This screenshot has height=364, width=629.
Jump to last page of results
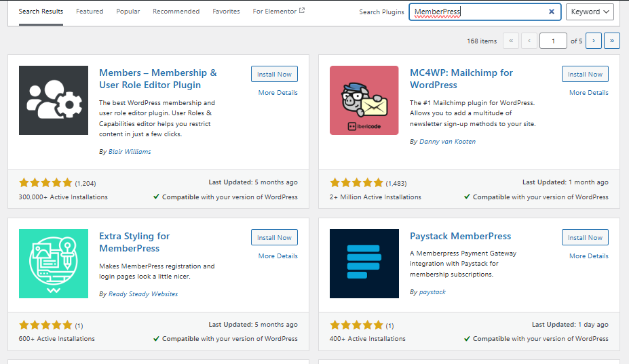click(612, 41)
